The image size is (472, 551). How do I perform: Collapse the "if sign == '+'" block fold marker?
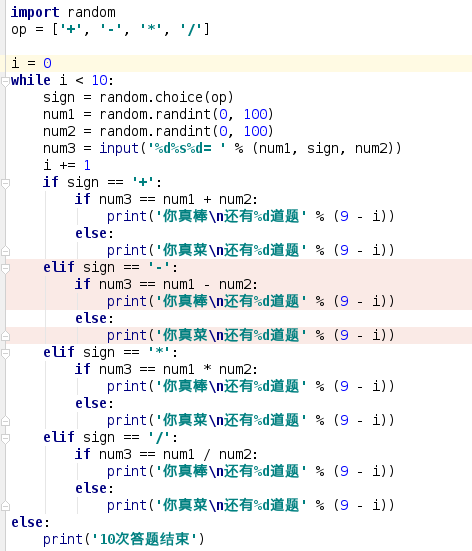pyautogui.click(x=5, y=183)
